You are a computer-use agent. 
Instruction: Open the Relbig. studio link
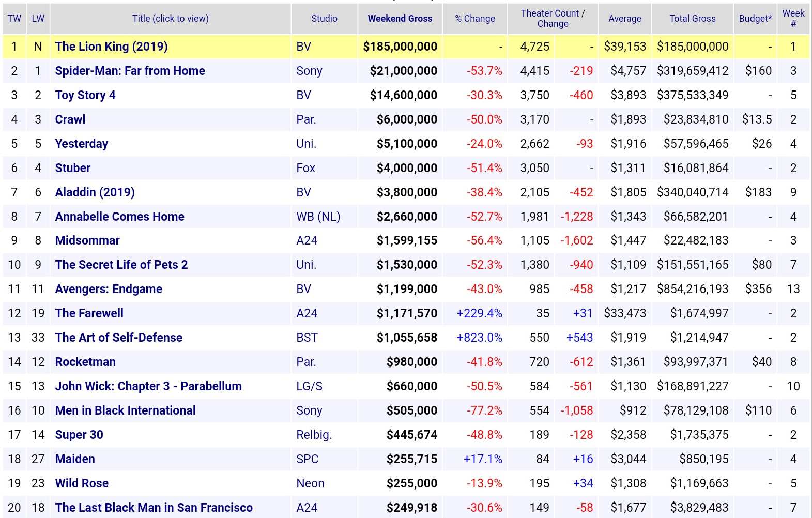(314, 435)
